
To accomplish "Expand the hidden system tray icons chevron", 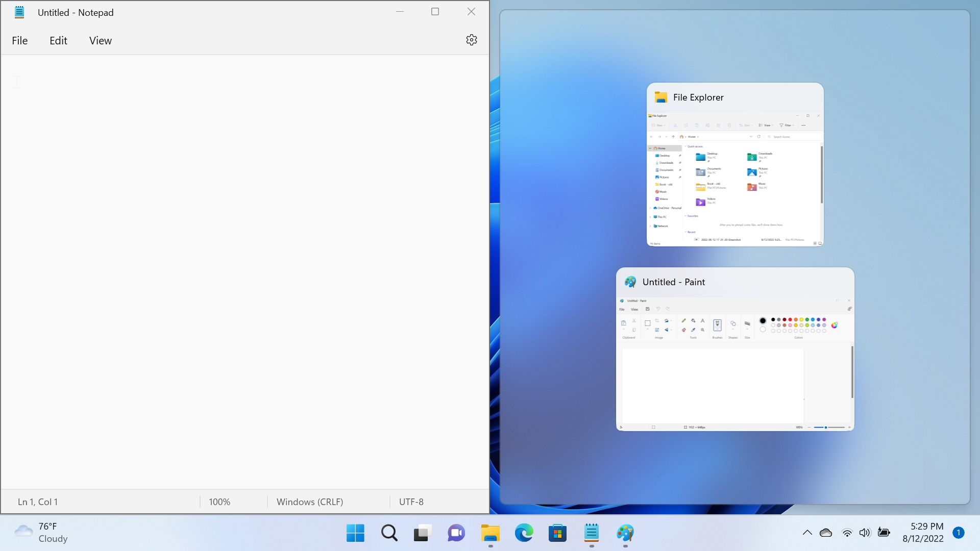I will [x=807, y=533].
